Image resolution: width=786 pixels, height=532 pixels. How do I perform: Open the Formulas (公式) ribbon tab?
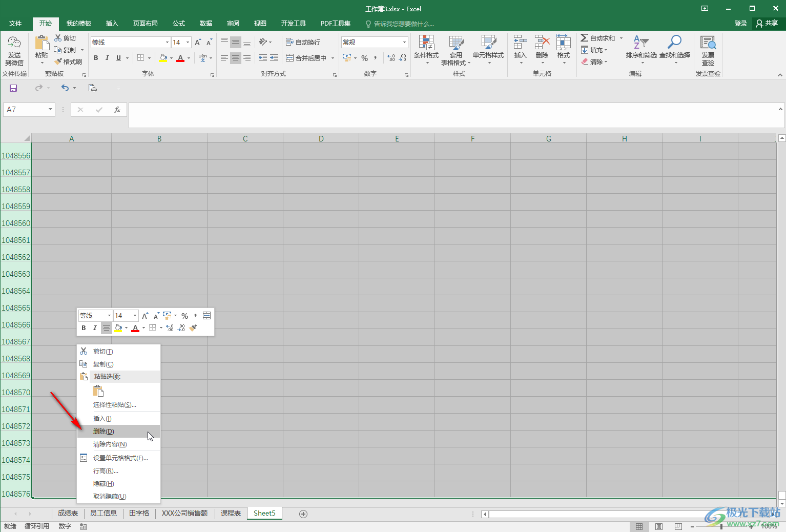pos(179,24)
